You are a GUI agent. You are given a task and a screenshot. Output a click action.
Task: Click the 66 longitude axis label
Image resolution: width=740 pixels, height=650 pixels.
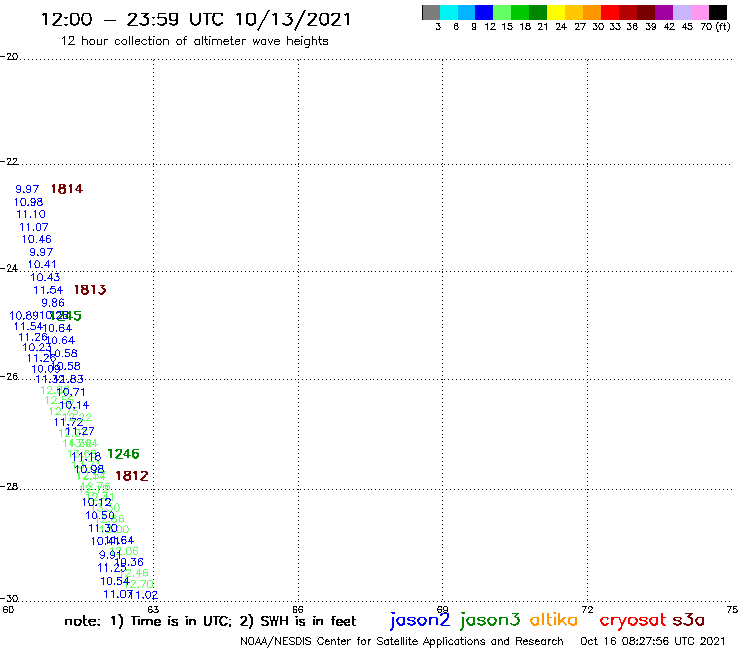click(298, 609)
